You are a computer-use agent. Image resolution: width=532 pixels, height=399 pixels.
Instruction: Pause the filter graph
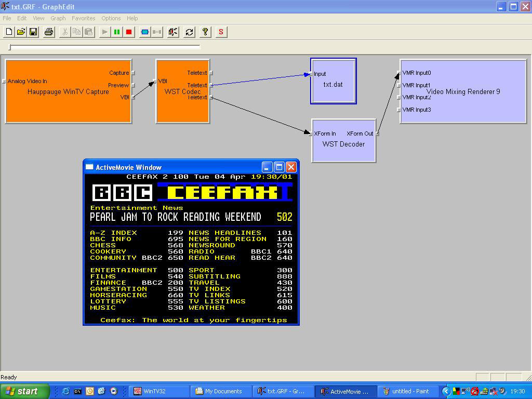117,32
